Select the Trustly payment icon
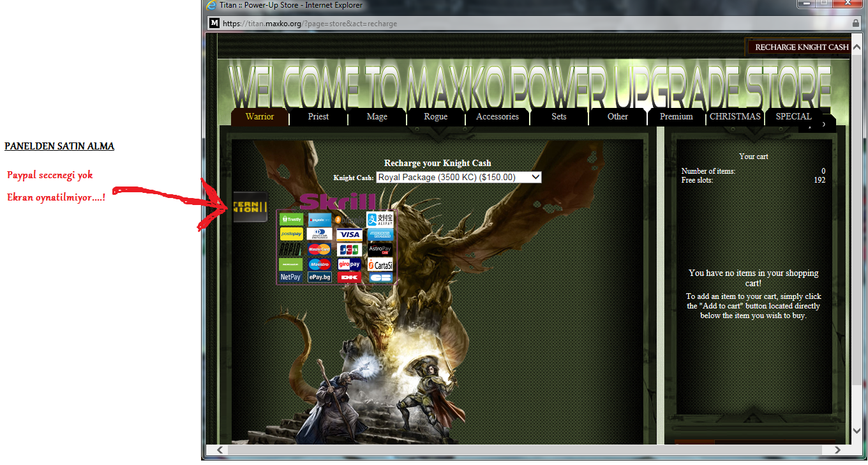 pyautogui.click(x=291, y=219)
